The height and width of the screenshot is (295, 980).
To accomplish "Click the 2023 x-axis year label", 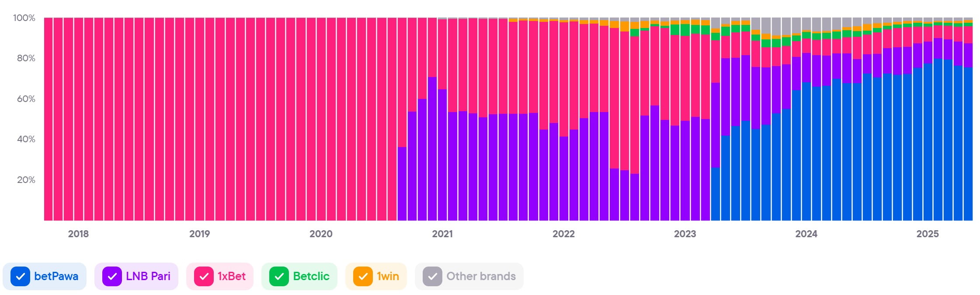I will [x=685, y=234].
